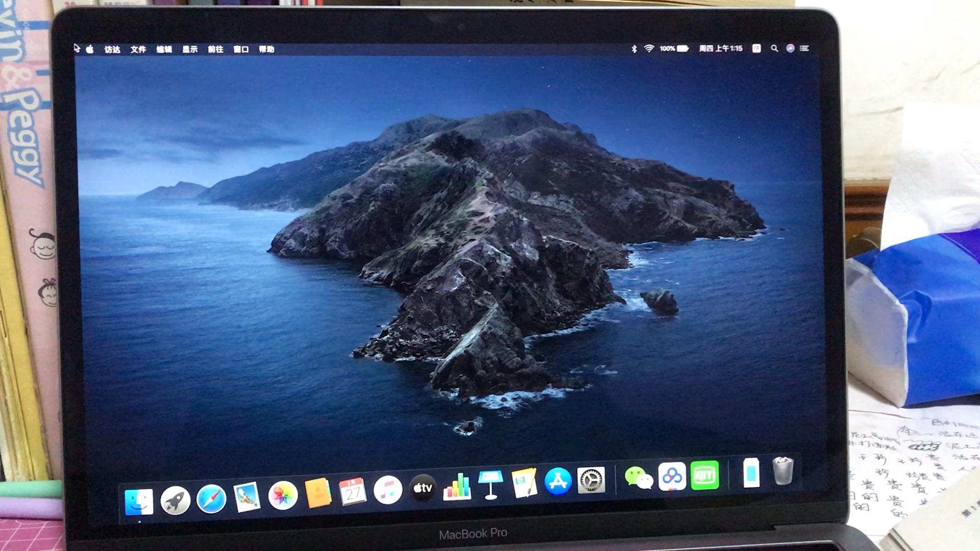Screen dimensions: 980x551
Task: Click the Bluetooth status icon
Action: (634, 48)
